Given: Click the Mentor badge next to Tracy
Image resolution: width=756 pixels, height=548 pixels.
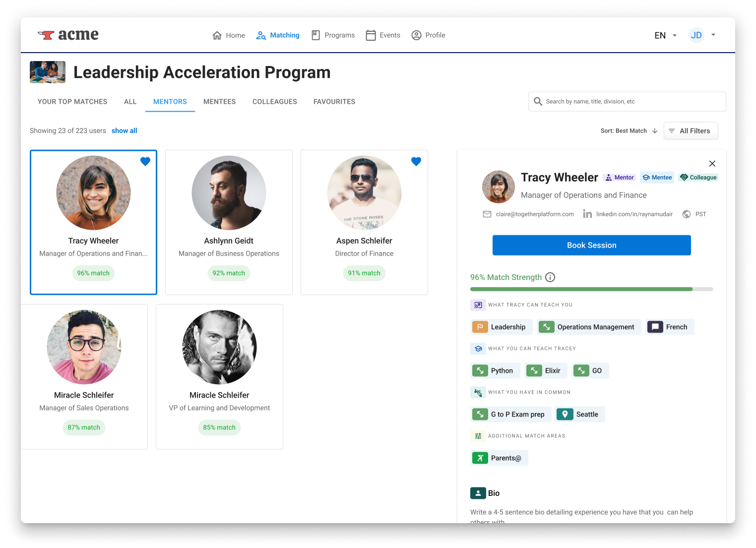Looking at the screenshot, I should (620, 177).
